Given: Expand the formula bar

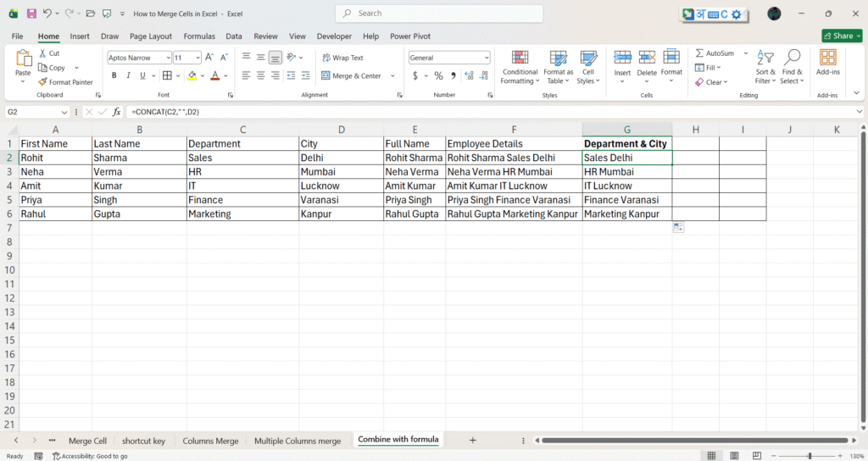Looking at the screenshot, I should click(x=860, y=112).
